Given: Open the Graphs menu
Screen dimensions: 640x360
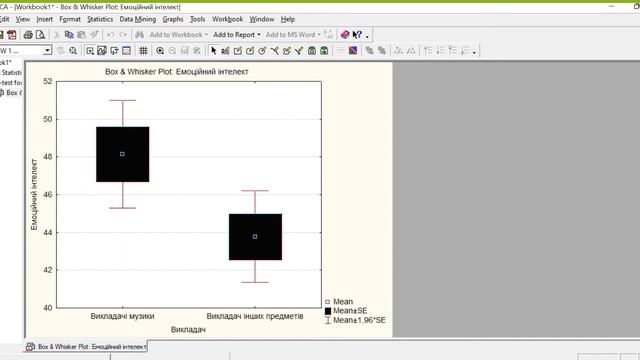Looking at the screenshot, I should [x=173, y=19].
